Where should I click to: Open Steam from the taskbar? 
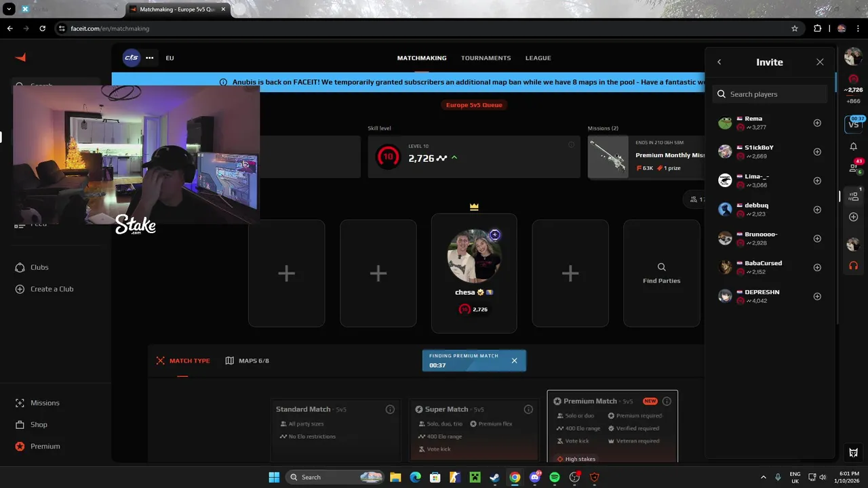[x=495, y=477]
